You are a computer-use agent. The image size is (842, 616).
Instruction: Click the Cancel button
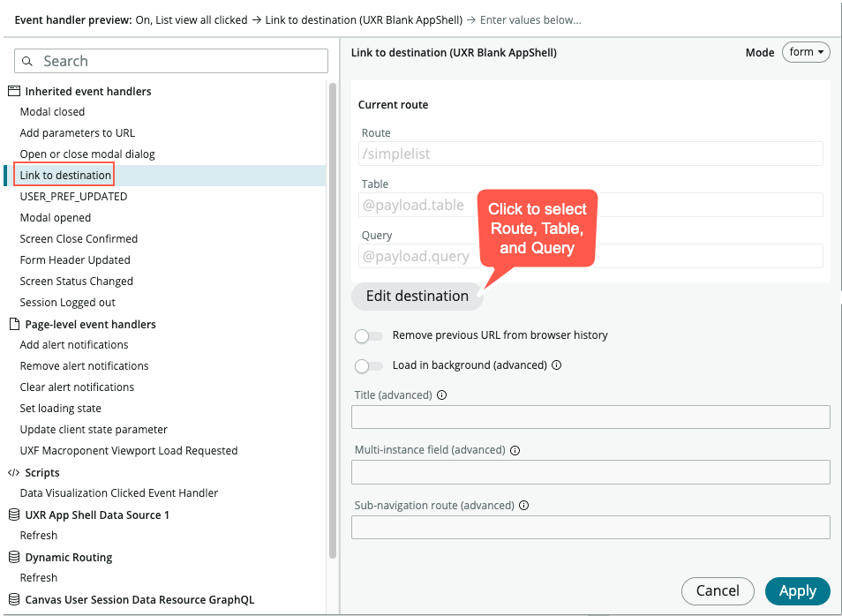pos(718,590)
